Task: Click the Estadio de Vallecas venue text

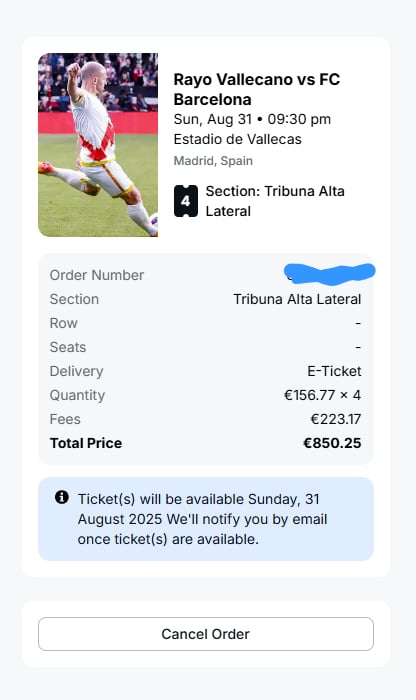Action: point(237,139)
